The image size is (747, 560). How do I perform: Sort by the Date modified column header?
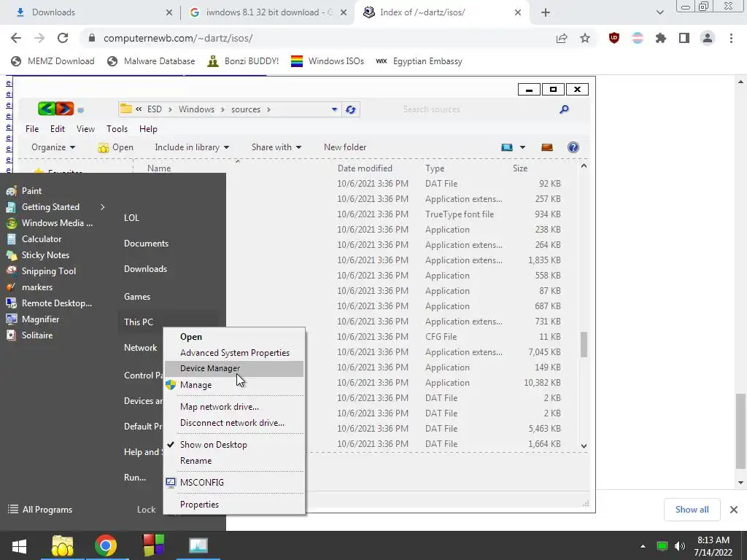[x=365, y=168]
